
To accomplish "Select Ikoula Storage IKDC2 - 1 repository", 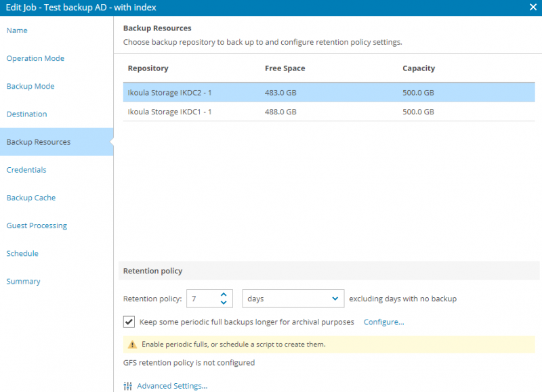I will (x=329, y=92).
